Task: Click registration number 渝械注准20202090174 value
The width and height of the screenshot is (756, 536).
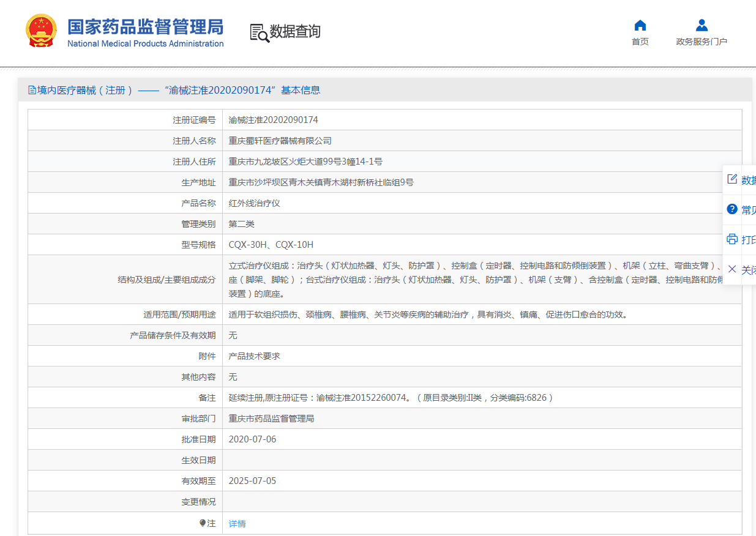Action: tap(273, 120)
